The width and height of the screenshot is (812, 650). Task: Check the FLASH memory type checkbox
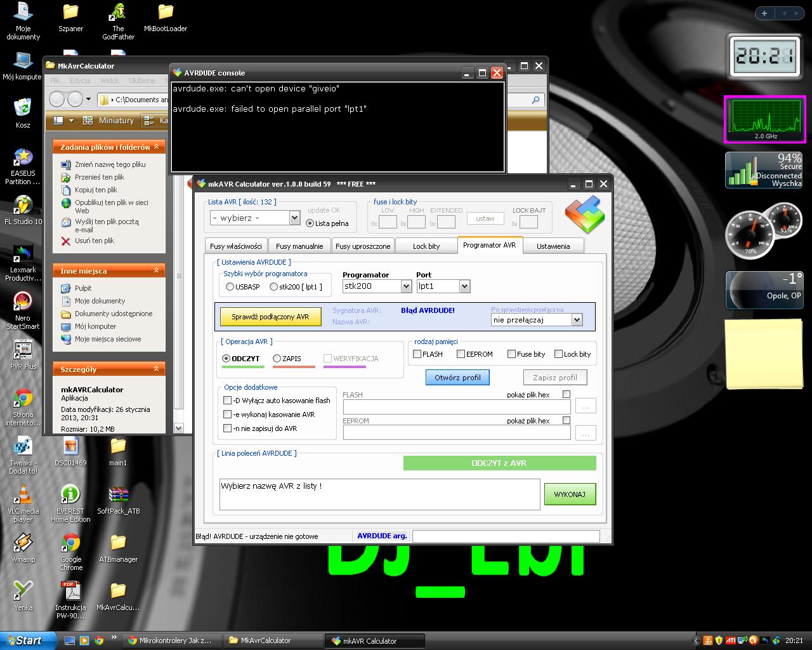pyautogui.click(x=417, y=354)
